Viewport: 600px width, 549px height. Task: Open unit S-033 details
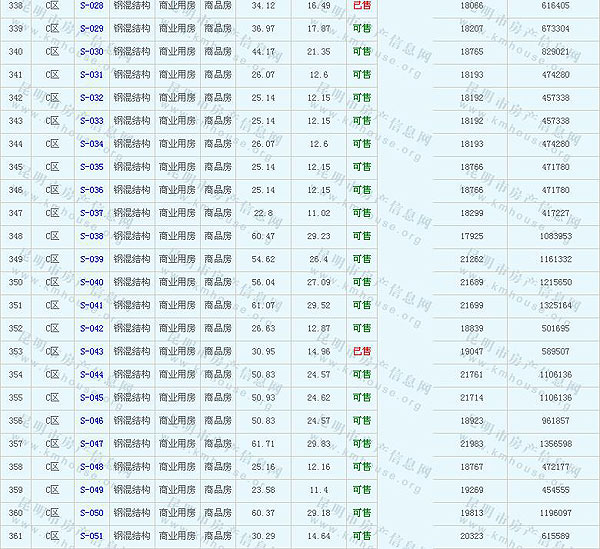coord(90,121)
